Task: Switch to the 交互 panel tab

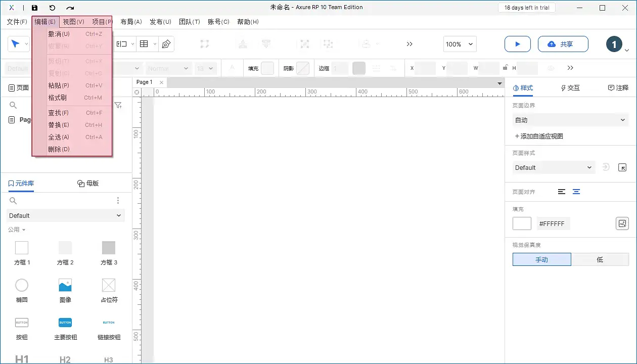Action: click(570, 88)
